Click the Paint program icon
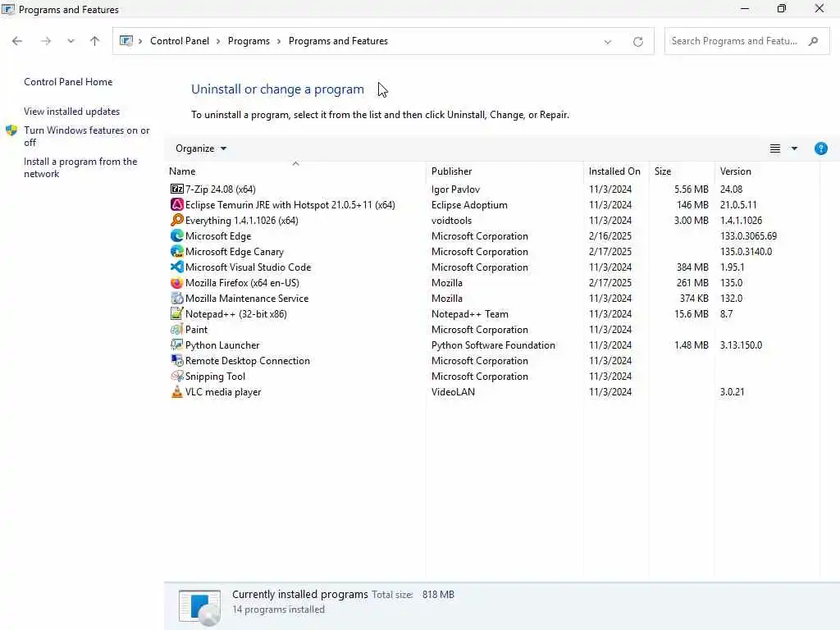Viewport: 840px width, 630px height. point(177,330)
